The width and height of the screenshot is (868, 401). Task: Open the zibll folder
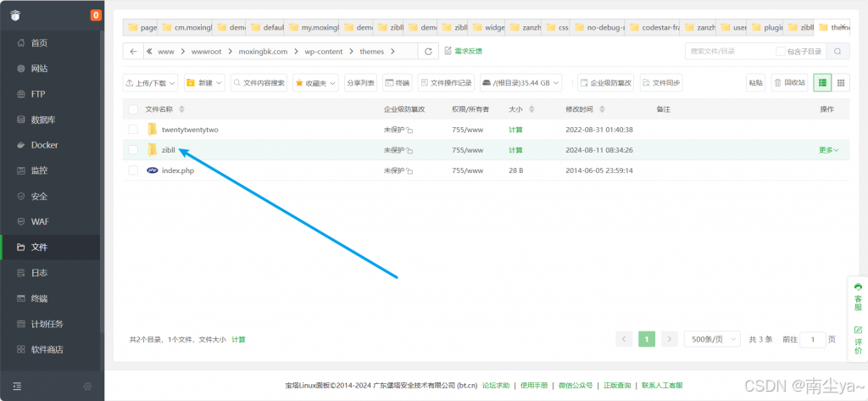[168, 150]
